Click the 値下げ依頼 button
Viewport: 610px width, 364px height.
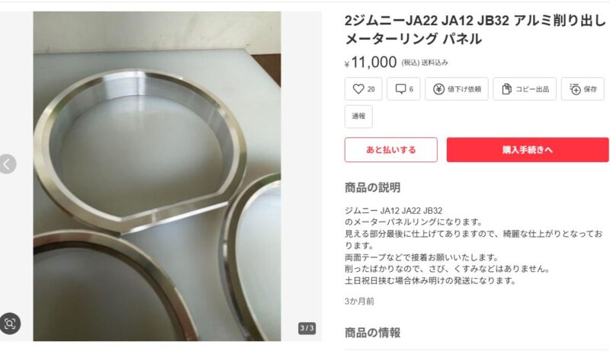point(456,89)
